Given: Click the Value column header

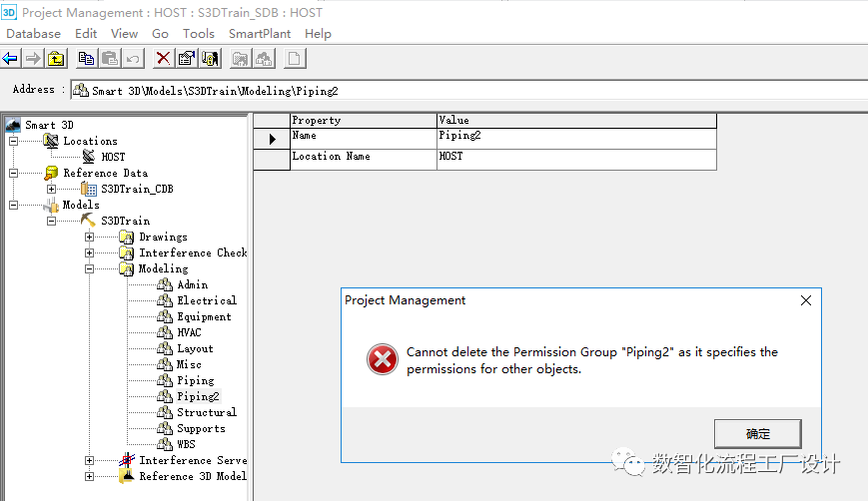Looking at the screenshot, I should point(576,121).
